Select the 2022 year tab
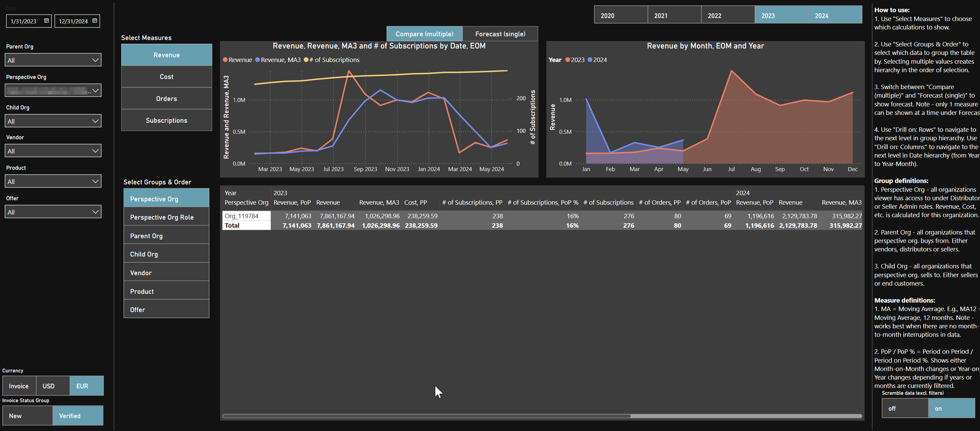 click(x=727, y=16)
